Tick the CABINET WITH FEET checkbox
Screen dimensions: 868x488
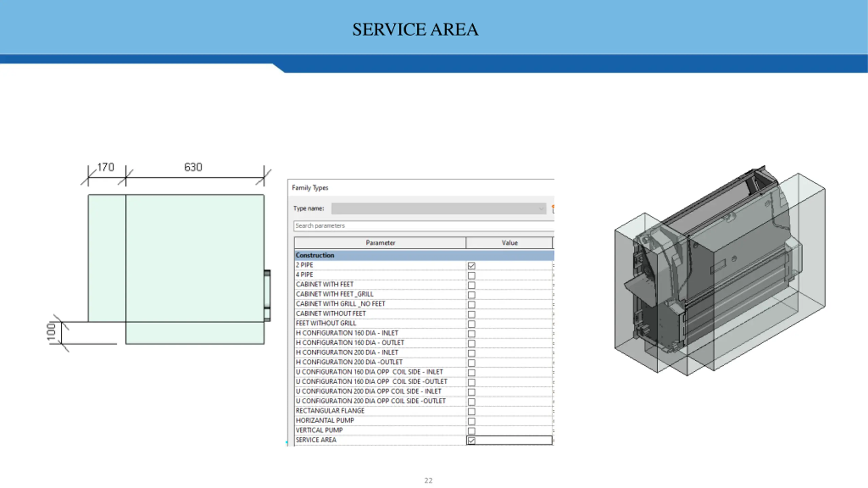[471, 285]
